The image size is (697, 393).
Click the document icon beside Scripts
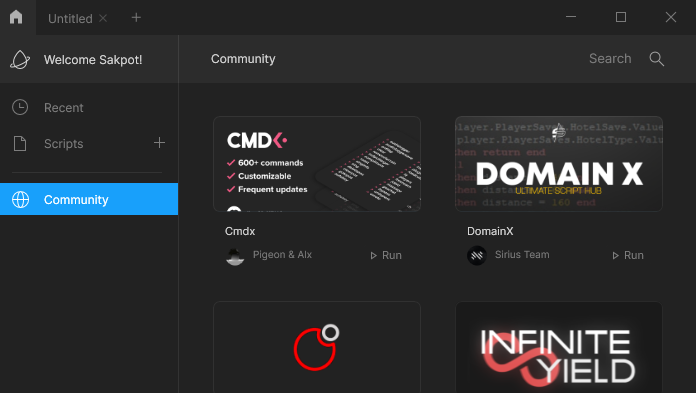(x=20, y=144)
